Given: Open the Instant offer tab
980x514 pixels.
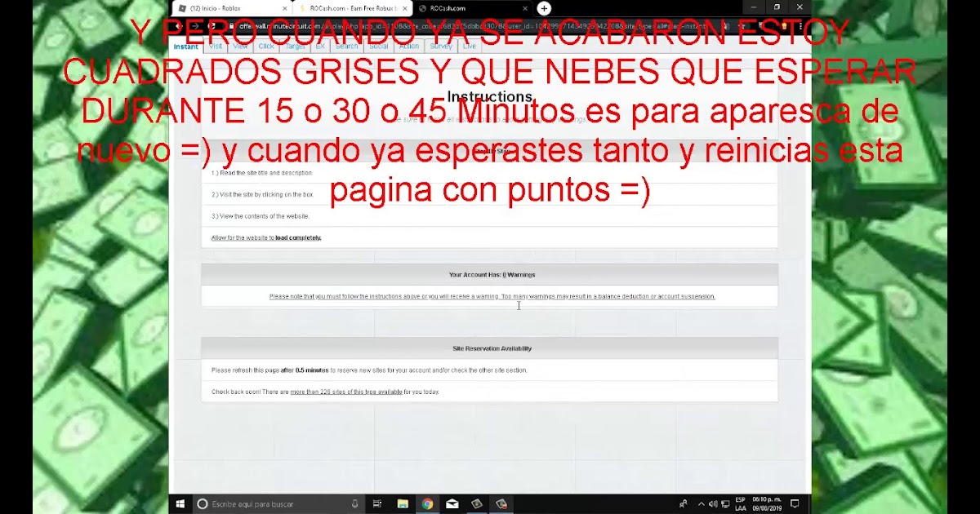Looking at the screenshot, I should pyautogui.click(x=185, y=47).
